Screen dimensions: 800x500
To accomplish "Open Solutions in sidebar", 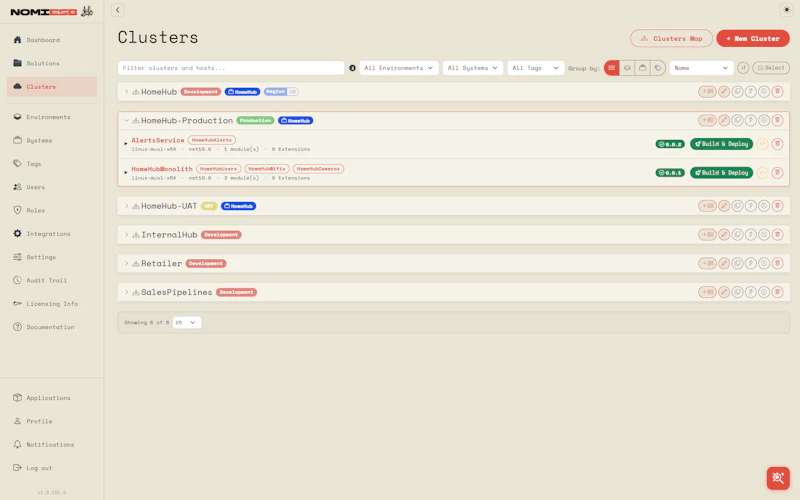I will point(52,63).
